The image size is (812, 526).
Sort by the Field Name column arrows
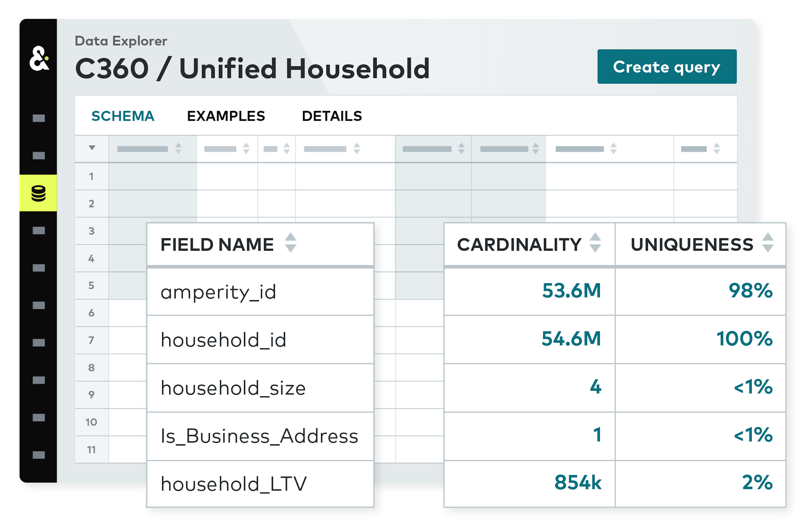(290, 243)
